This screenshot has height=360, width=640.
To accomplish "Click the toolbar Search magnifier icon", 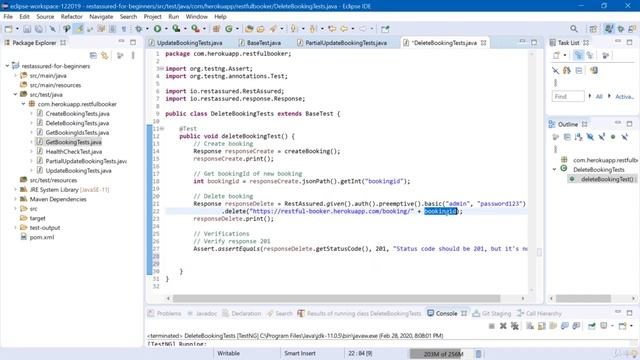I will tap(574, 29).
